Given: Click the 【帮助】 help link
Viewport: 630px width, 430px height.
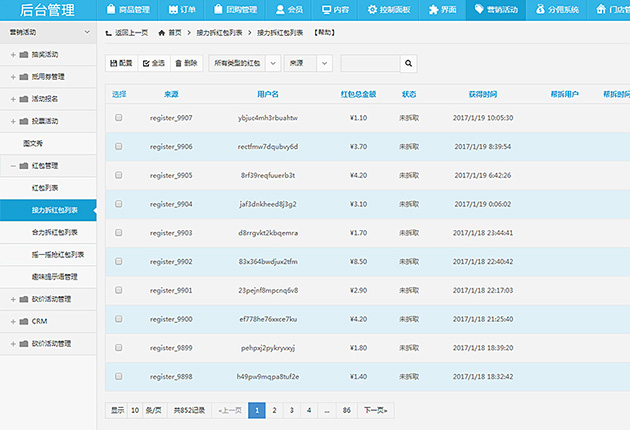Looking at the screenshot, I should pos(324,33).
